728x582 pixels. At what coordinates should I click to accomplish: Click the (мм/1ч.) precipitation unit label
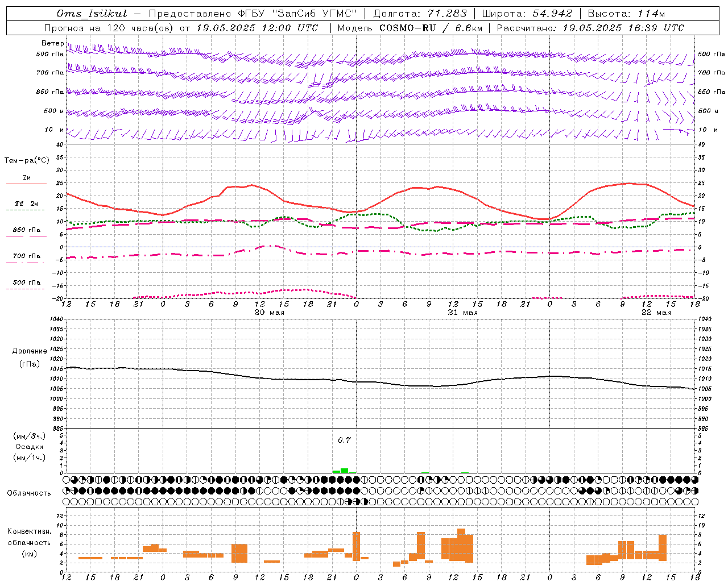tap(30, 458)
